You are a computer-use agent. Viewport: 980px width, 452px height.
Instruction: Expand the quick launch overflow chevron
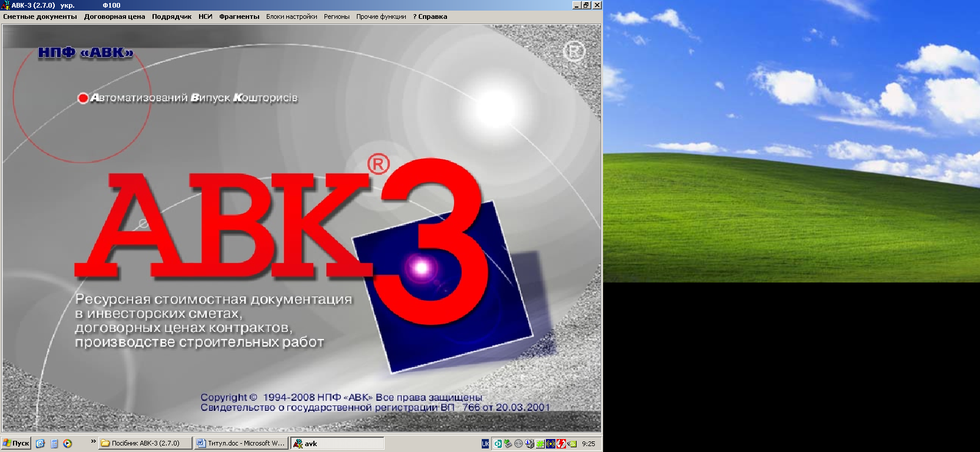(x=93, y=441)
